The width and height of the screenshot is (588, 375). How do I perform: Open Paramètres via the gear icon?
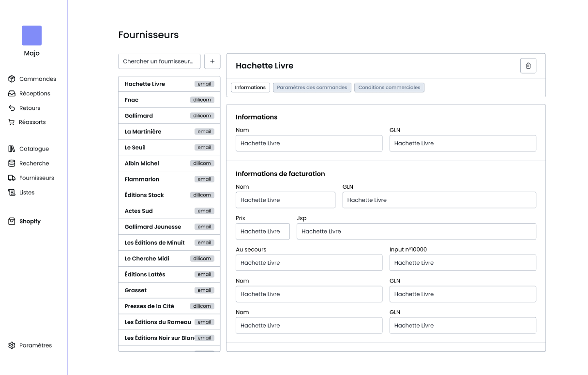[12, 345]
